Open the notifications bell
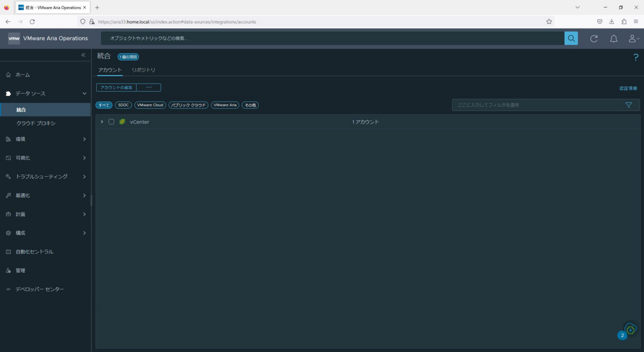This screenshot has width=644, height=352. [x=613, y=39]
